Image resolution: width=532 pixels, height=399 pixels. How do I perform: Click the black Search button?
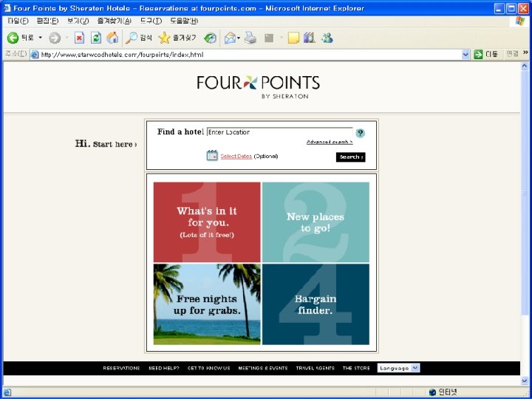(351, 157)
